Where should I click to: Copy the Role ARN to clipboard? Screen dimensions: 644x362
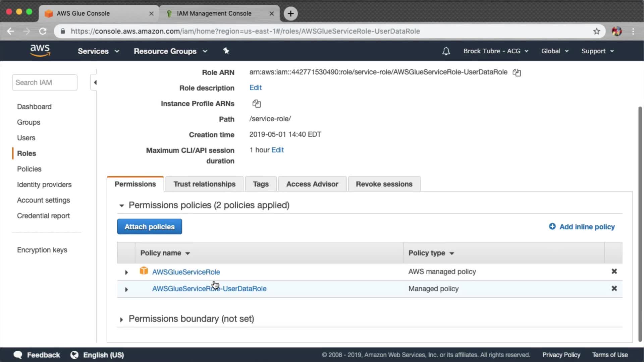pos(517,72)
